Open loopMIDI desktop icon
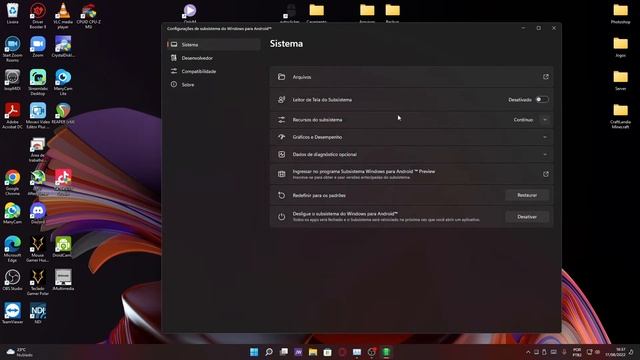The height and width of the screenshot is (360, 640). click(12, 80)
